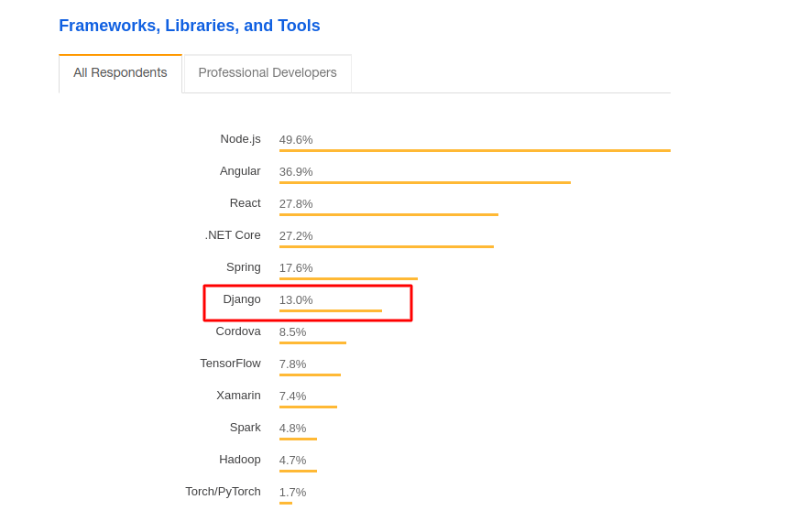The height and width of the screenshot is (532, 809).
Task: Click the Frameworks, Libraries, and Tools heading
Action: point(190,26)
